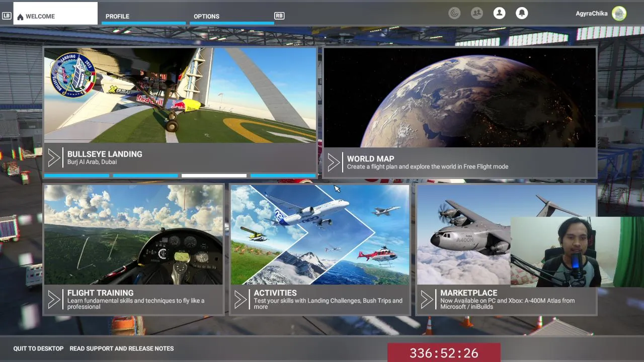Open the Activities title
This screenshot has height=362, width=644.
point(275,293)
